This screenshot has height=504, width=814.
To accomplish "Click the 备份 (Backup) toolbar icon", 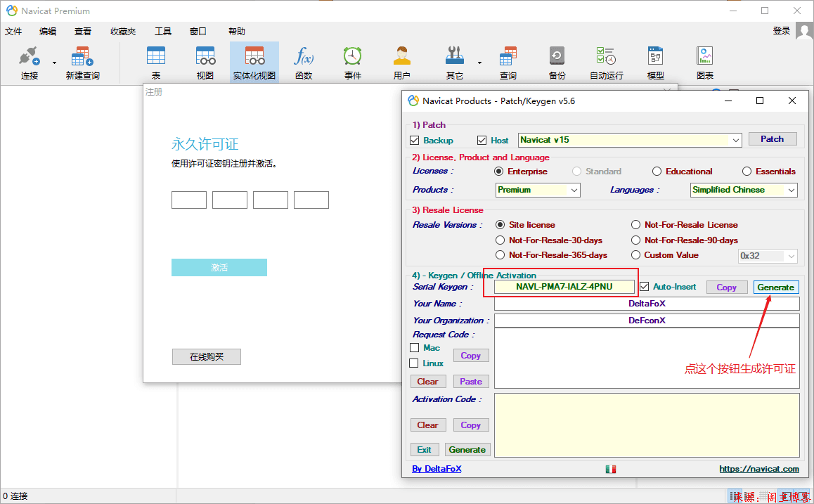I will tap(557, 63).
